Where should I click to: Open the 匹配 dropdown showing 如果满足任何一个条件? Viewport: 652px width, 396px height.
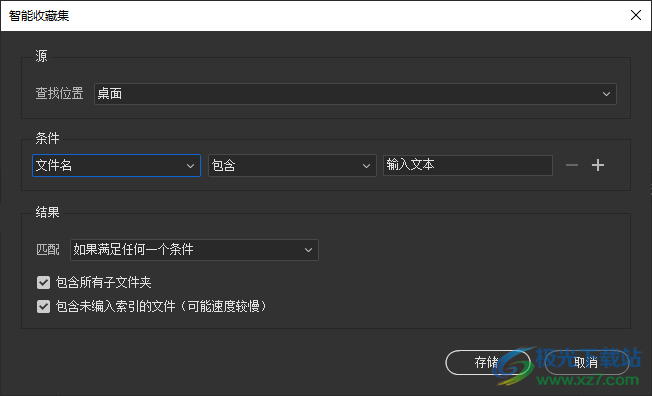(x=194, y=250)
